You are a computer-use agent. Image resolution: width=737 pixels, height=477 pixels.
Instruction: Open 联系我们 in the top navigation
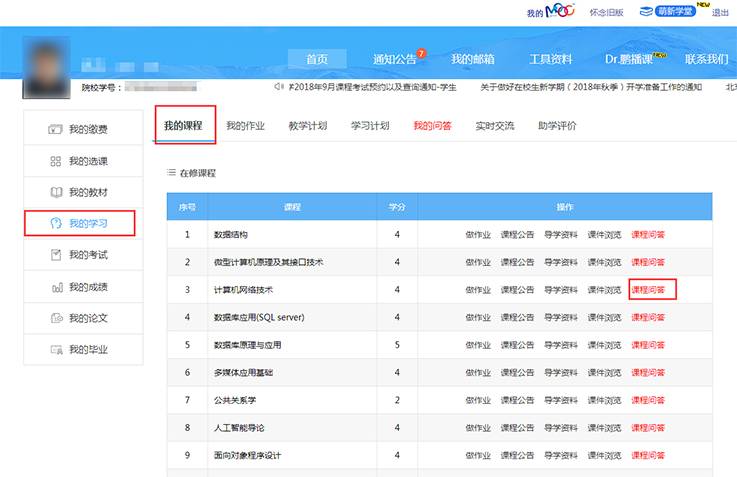click(x=706, y=59)
